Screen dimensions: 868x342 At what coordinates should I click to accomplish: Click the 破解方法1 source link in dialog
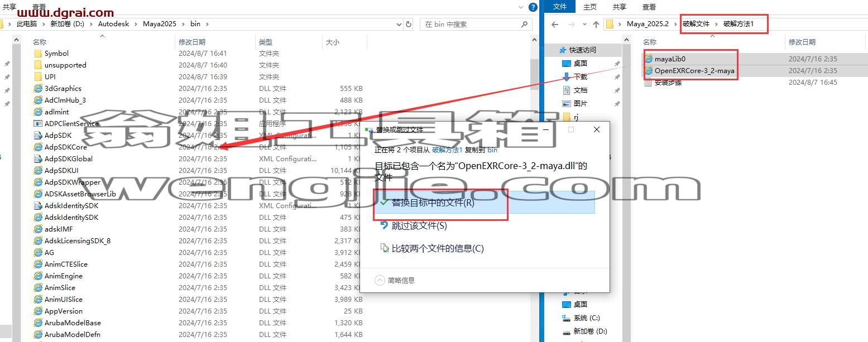[447, 150]
